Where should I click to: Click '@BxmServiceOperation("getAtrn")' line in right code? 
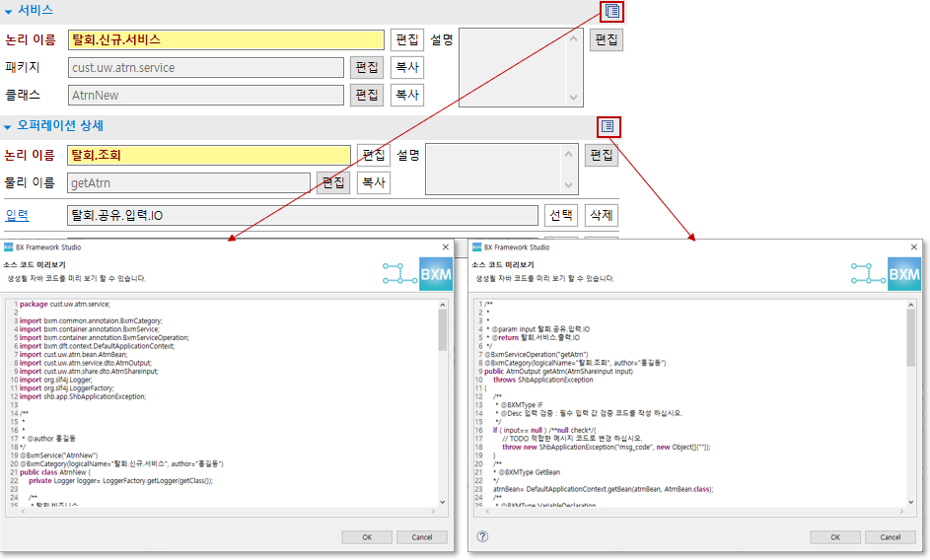point(537,354)
